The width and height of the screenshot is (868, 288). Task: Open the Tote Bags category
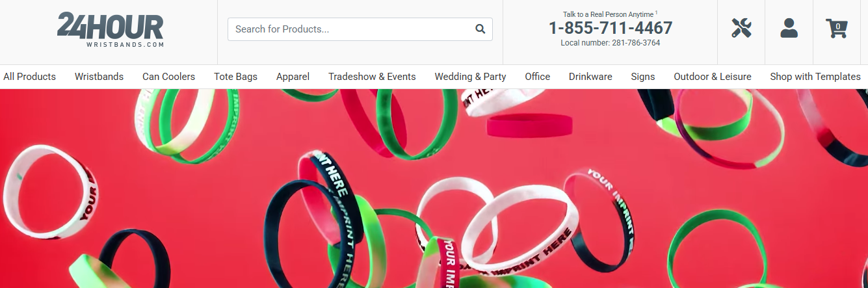[x=235, y=77]
